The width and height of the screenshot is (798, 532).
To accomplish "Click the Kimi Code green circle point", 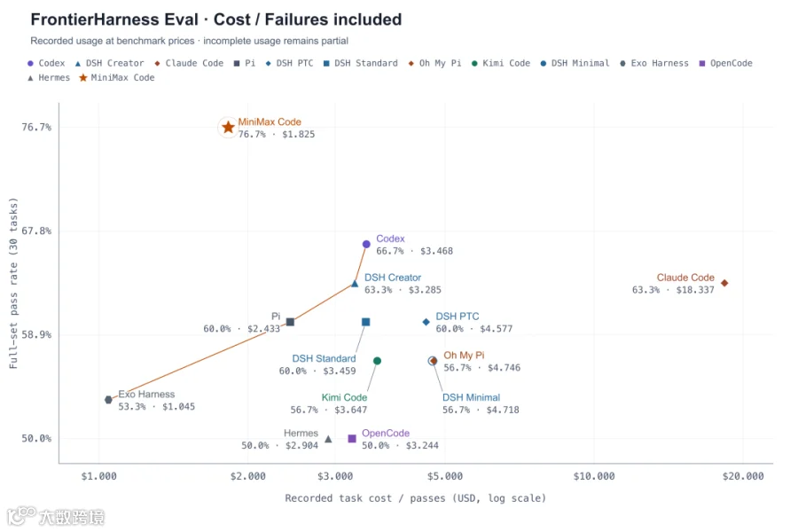I will tap(377, 361).
